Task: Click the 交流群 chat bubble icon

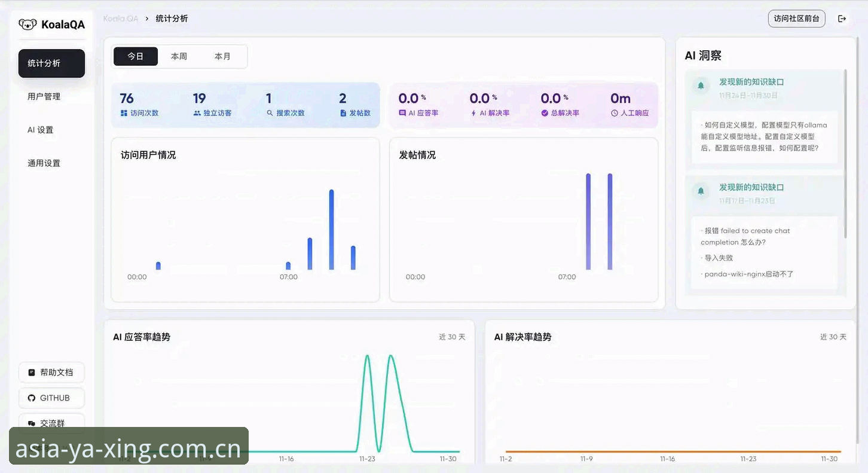Action: (32, 423)
